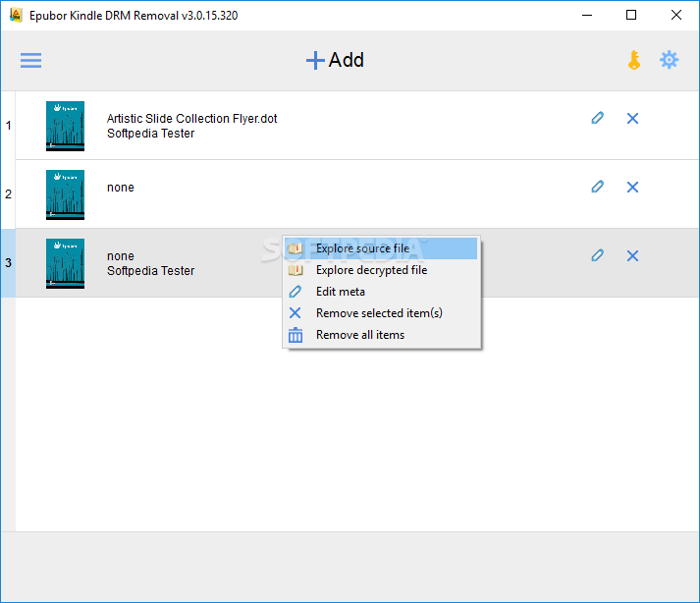The height and width of the screenshot is (603, 700).
Task: Click Softpedia Tester author in row 1
Action: coord(151,134)
